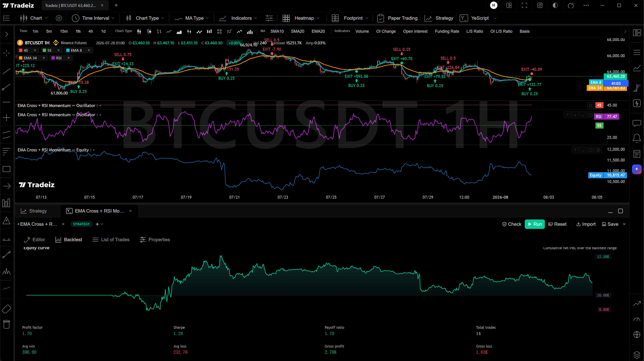Click the purple RSI color swatch
Screen dimensions: 644x361
point(53,58)
